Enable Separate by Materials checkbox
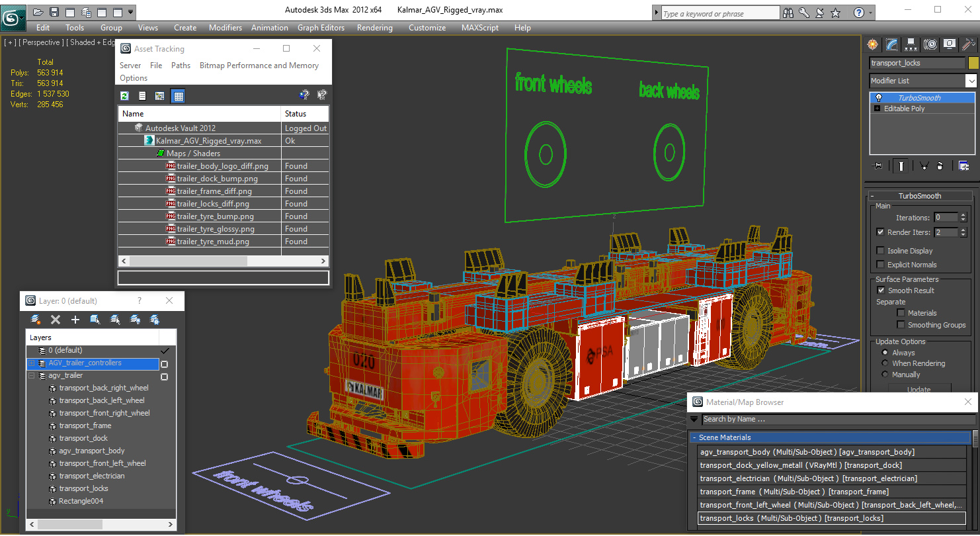 click(901, 313)
